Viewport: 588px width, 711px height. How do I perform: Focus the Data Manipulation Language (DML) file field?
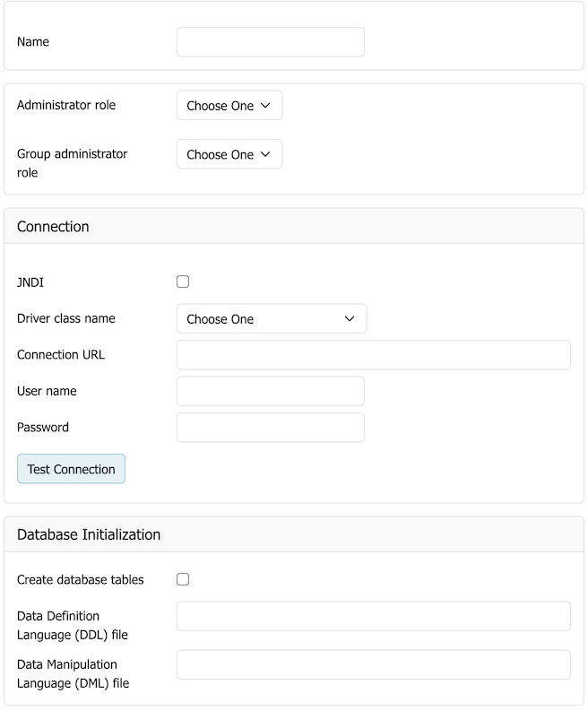(373, 664)
